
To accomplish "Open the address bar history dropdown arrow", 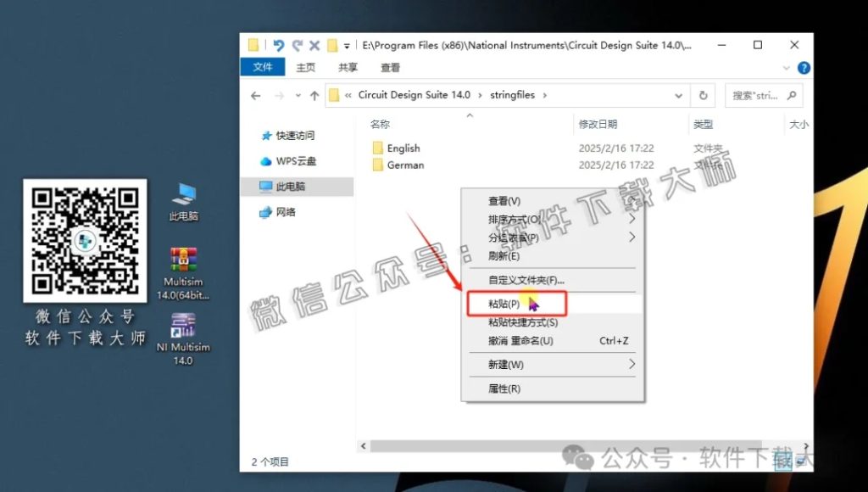I will [677, 95].
